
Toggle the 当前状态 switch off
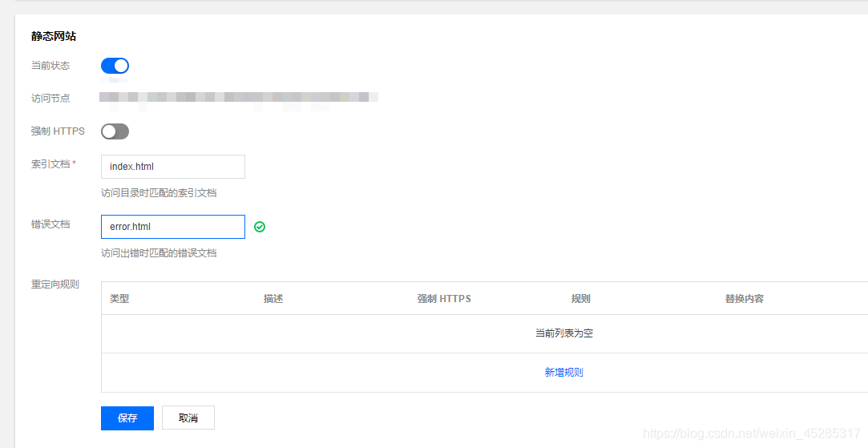pyautogui.click(x=115, y=66)
